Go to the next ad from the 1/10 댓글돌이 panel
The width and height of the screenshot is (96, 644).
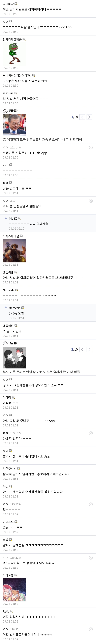coord(89,117)
